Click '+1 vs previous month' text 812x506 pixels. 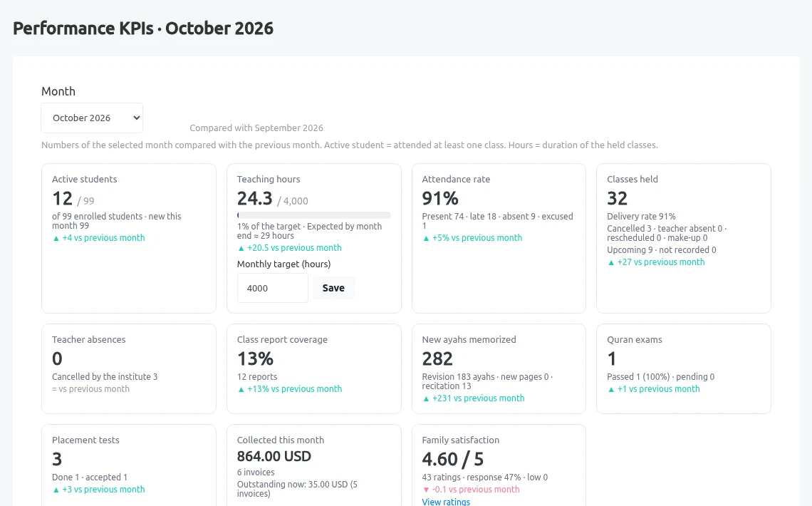pos(654,389)
